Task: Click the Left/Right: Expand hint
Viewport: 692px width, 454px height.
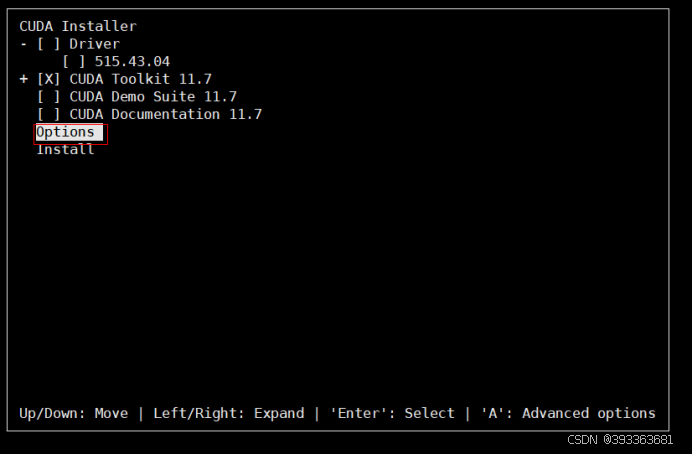Action: pyautogui.click(x=229, y=413)
